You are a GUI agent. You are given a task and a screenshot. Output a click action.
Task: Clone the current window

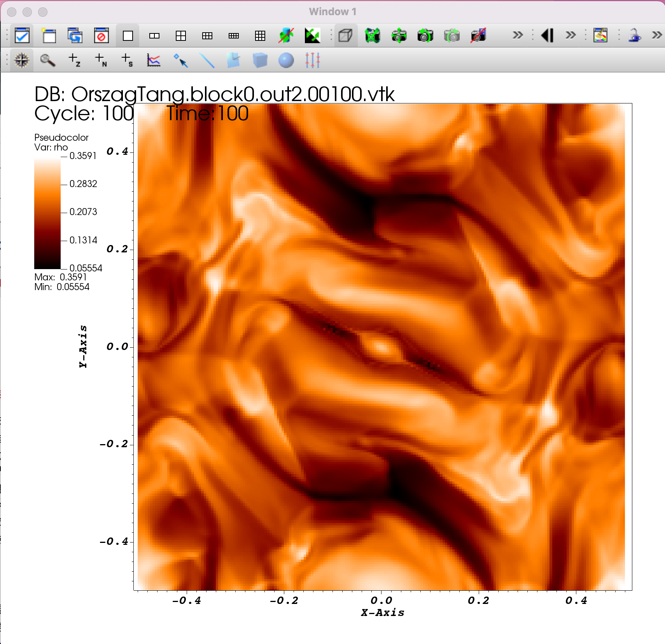tap(75, 36)
